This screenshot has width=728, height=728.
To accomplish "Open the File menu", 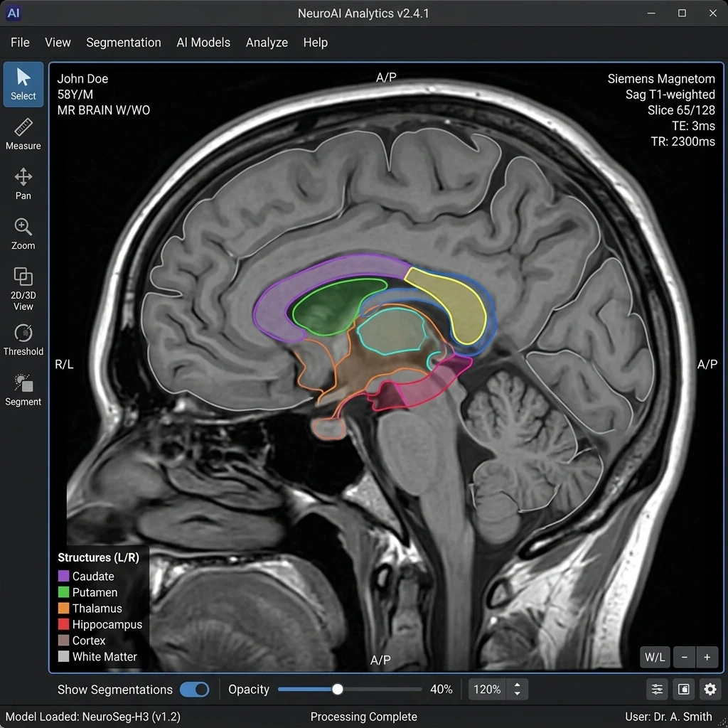I will tap(20, 42).
